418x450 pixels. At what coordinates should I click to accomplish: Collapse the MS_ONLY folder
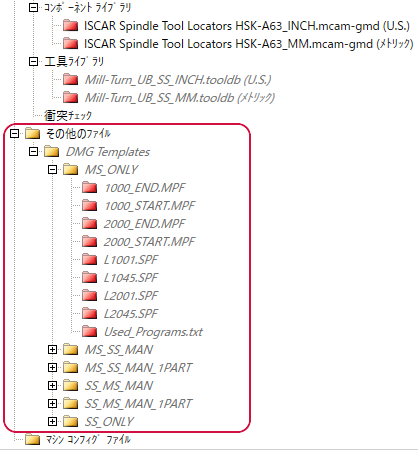[52, 170]
